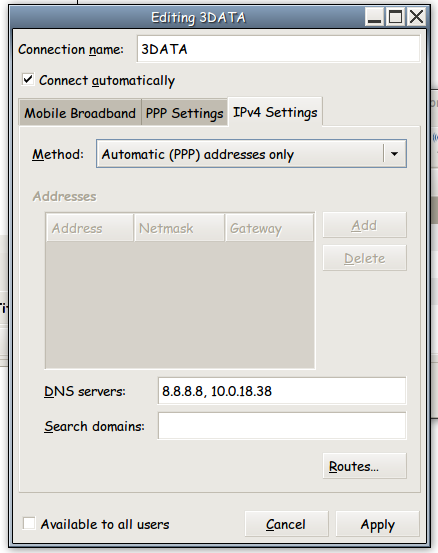Screen dimensions: 438x553
Task: Minimize the Editing 3DATA window
Action: [375, 17]
